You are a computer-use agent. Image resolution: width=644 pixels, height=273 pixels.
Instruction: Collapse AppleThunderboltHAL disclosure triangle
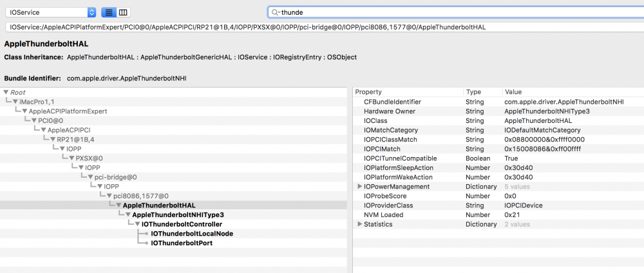(x=118, y=205)
